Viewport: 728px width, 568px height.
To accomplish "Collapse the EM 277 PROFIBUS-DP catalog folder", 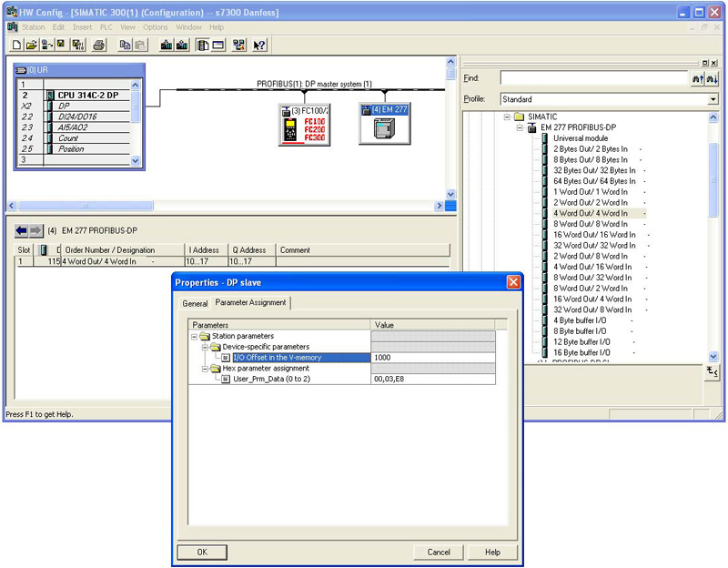I will point(520,127).
